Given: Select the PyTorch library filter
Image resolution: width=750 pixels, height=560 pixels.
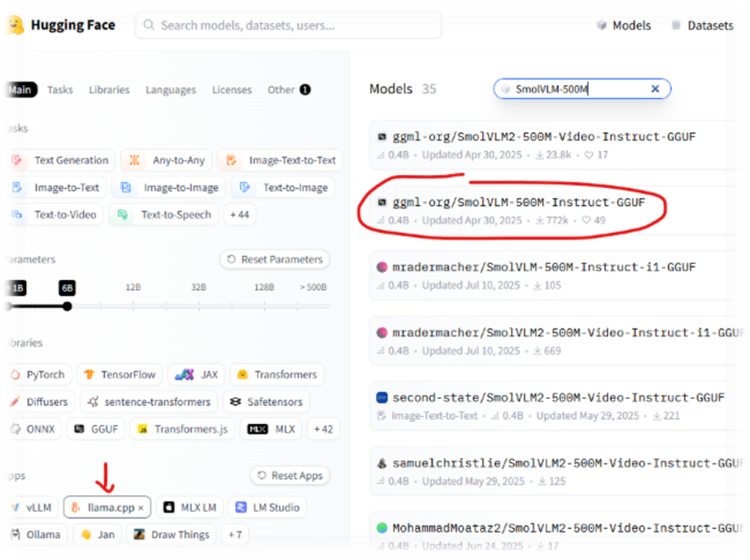Looking at the screenshot, I should [38, 375].
